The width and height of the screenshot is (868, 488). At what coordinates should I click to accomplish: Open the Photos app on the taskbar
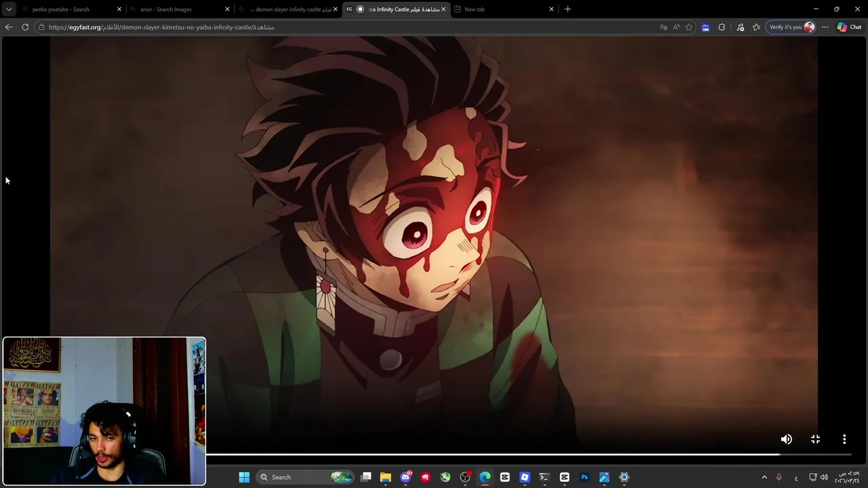tap(604, 477)
